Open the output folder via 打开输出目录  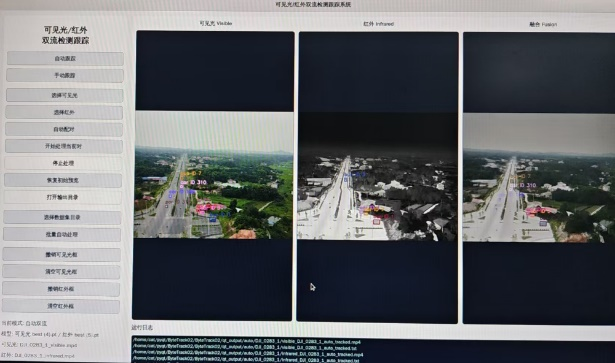click(62, 197)
